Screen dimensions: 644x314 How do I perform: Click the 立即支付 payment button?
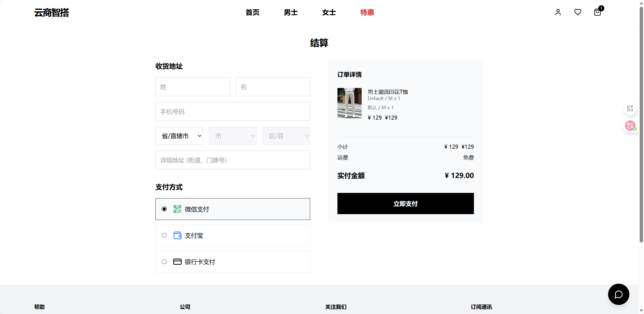[405, 204]
